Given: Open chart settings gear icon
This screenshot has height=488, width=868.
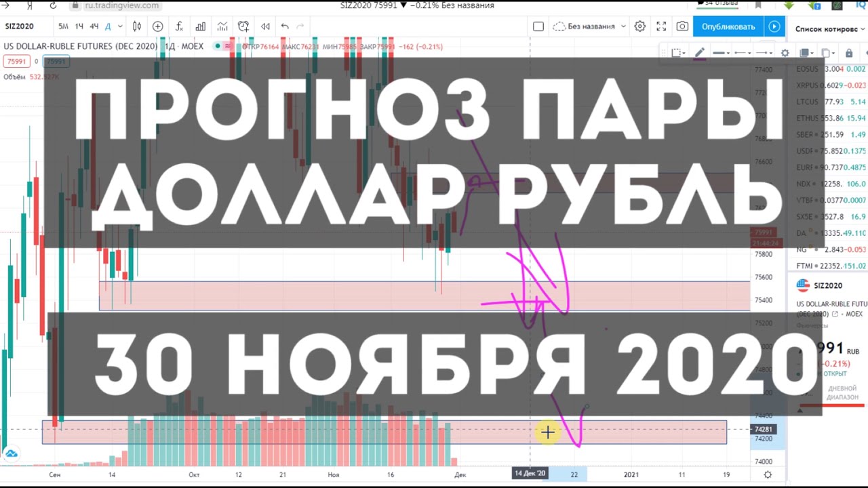Looking at the screenshot, I should coord(640,26).
